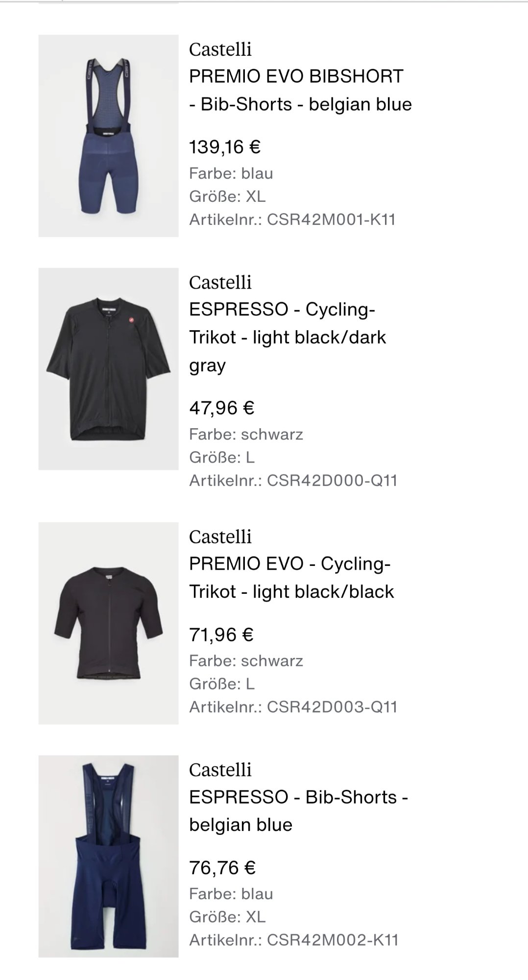Image resolution: width=528 pixels, height=980 pixels.
Task: Select PREMIO EVO Cycling-Trikot light black/black title
Action: (x=291, y=578)
